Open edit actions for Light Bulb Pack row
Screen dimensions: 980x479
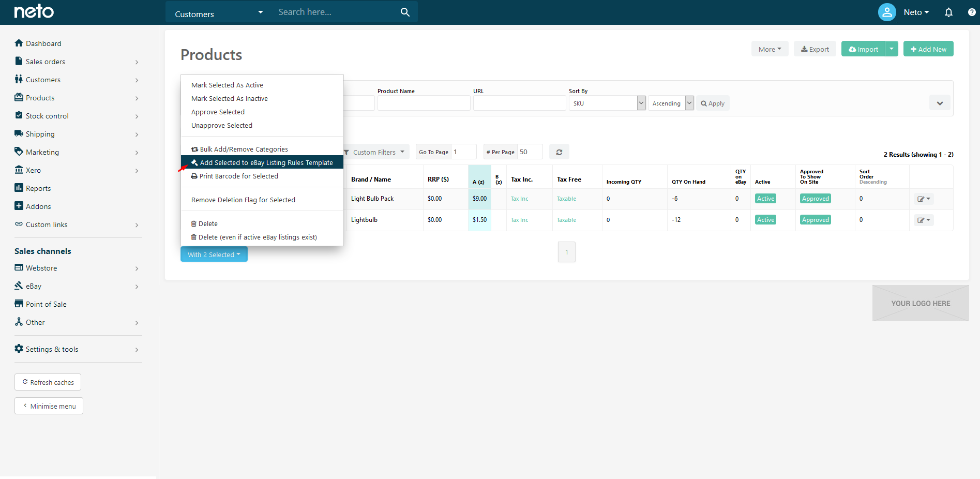tap(924, 199)
